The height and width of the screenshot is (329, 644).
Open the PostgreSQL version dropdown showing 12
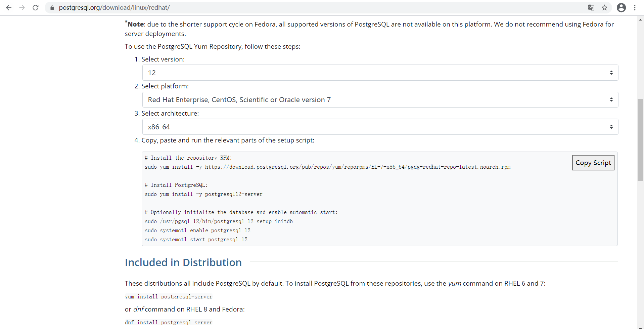tap(379, 72)
